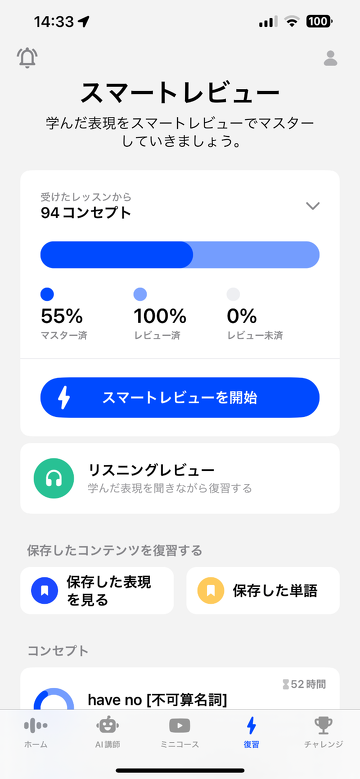
Task: Tap the yellow bookmark saved words icon
Action: click(211, 591)
